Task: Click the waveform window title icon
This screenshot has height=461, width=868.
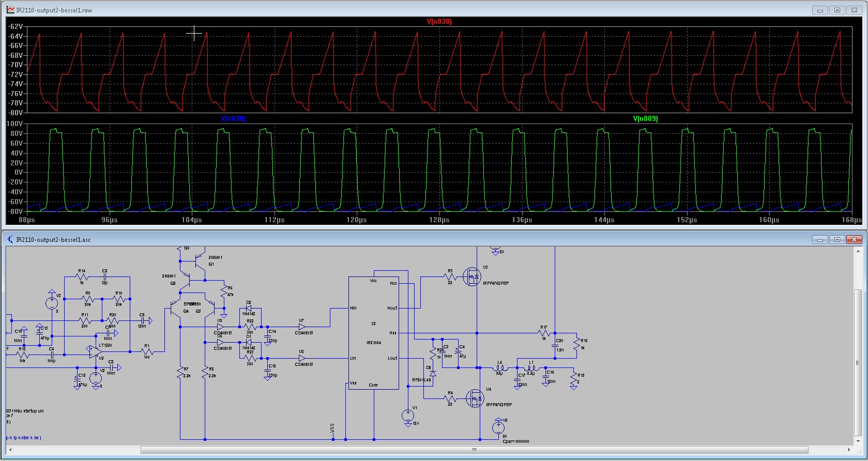Action: 10,10
